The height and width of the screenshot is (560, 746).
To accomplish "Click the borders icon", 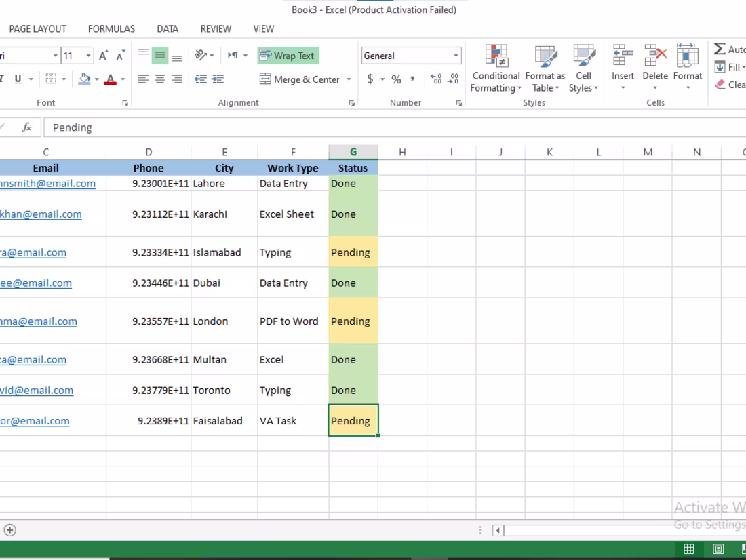I will point(51,79).
